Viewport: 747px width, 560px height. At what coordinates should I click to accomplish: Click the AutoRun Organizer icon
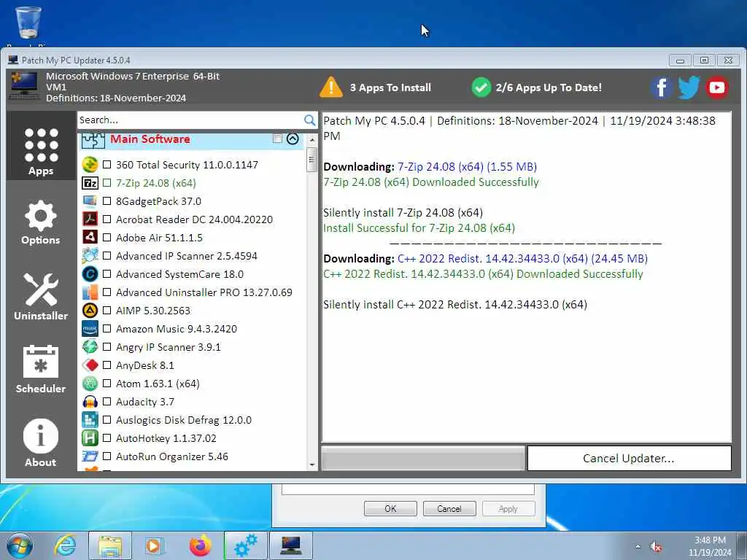(x=90, y=456)
